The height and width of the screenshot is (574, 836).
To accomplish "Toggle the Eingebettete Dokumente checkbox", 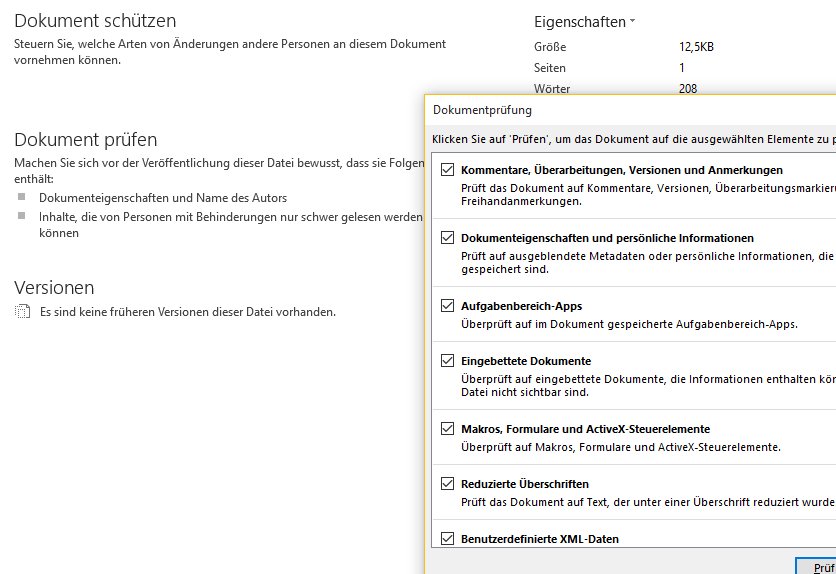I will coord(447,361).
